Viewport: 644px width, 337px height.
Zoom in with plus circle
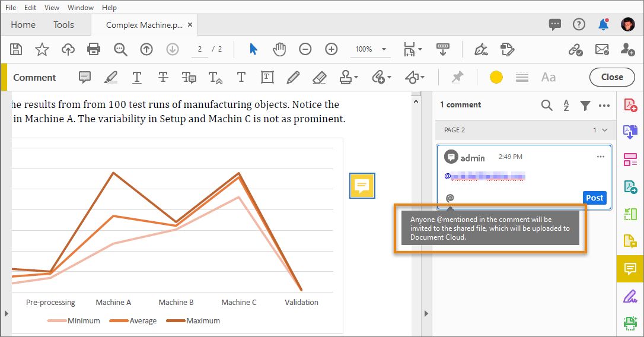331,49
